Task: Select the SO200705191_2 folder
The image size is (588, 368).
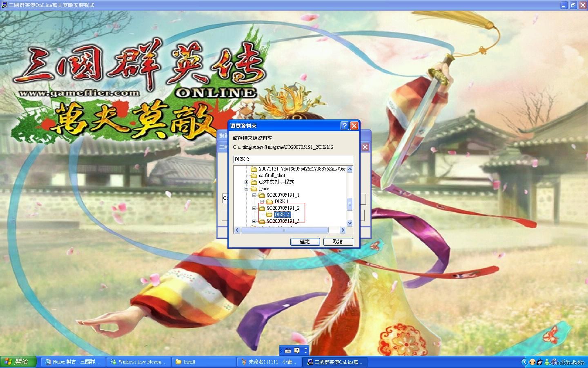Action: point(283,208)
